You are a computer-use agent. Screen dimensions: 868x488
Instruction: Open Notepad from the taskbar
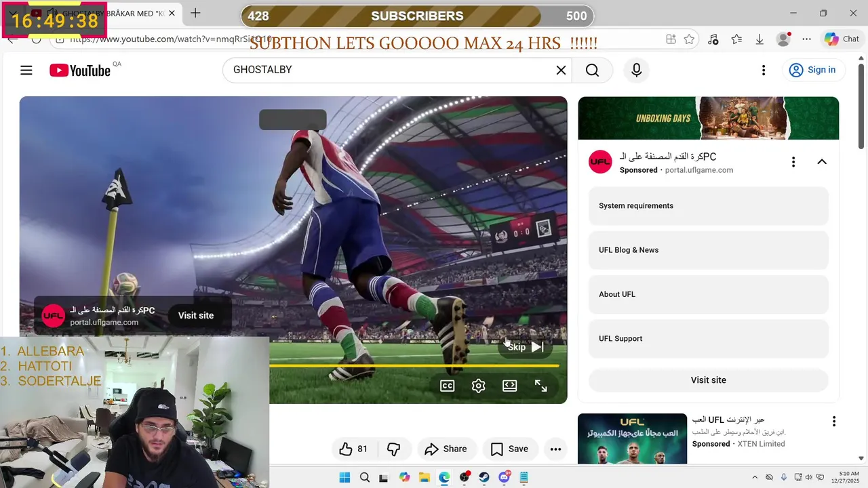[524, 477]
